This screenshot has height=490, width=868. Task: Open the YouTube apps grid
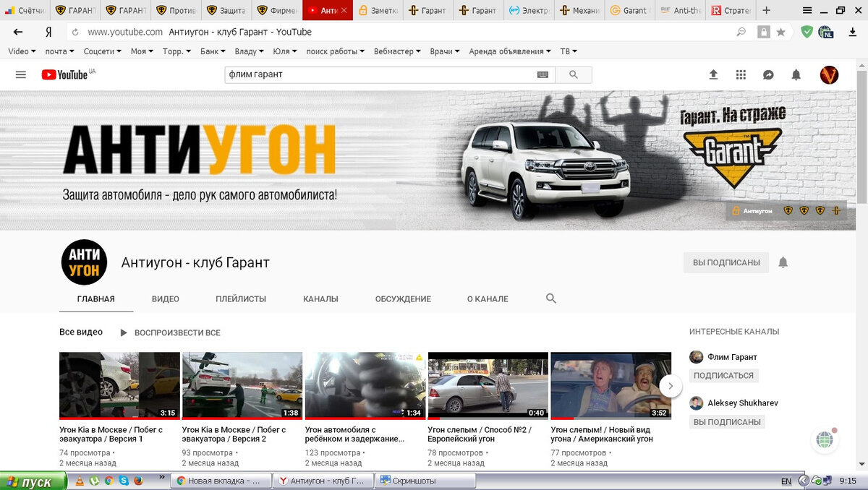(x=741, y=74)
